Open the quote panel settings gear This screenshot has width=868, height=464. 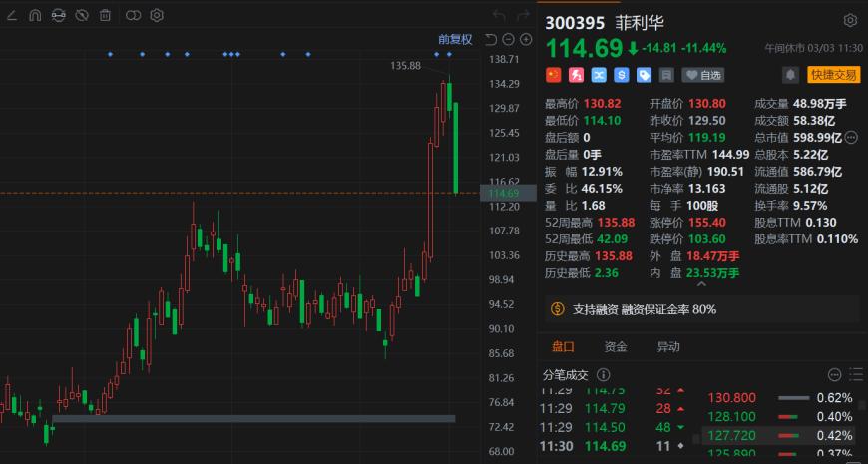850,20
